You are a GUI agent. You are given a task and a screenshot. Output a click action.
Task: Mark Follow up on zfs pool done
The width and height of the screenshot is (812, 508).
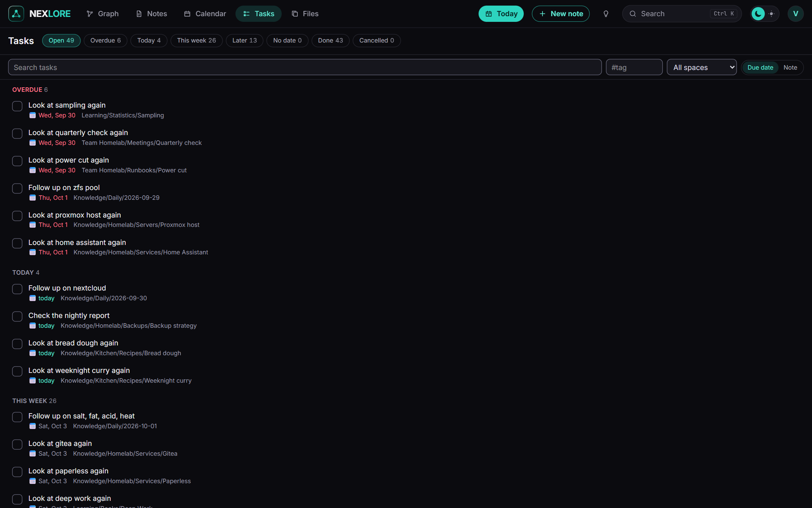(x=17, y=189)
